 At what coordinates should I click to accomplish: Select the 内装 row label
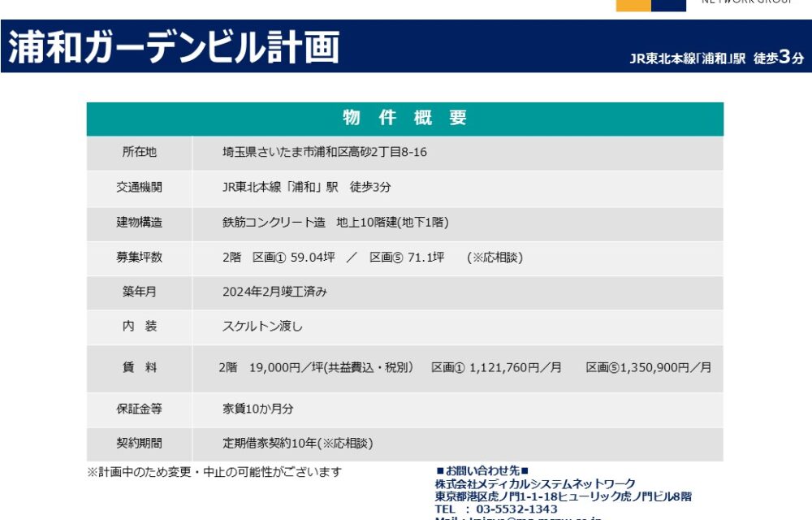(139, 326)
